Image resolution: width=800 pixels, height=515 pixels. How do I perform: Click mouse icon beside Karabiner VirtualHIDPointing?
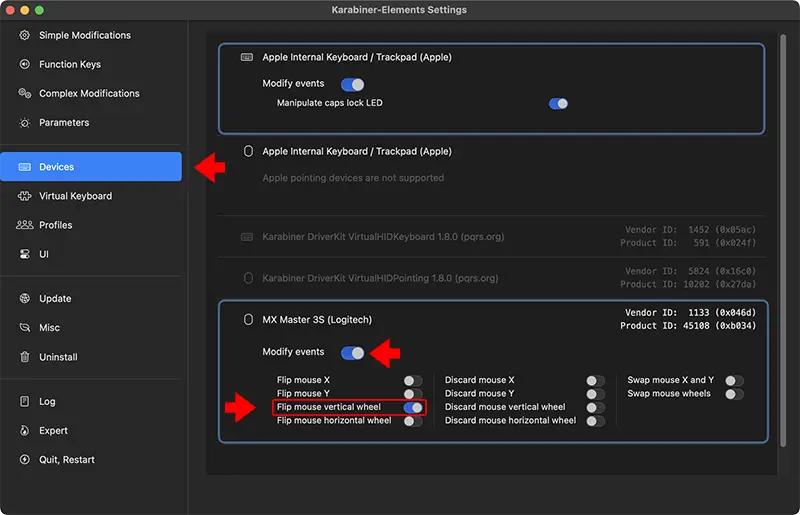point(248,278)
